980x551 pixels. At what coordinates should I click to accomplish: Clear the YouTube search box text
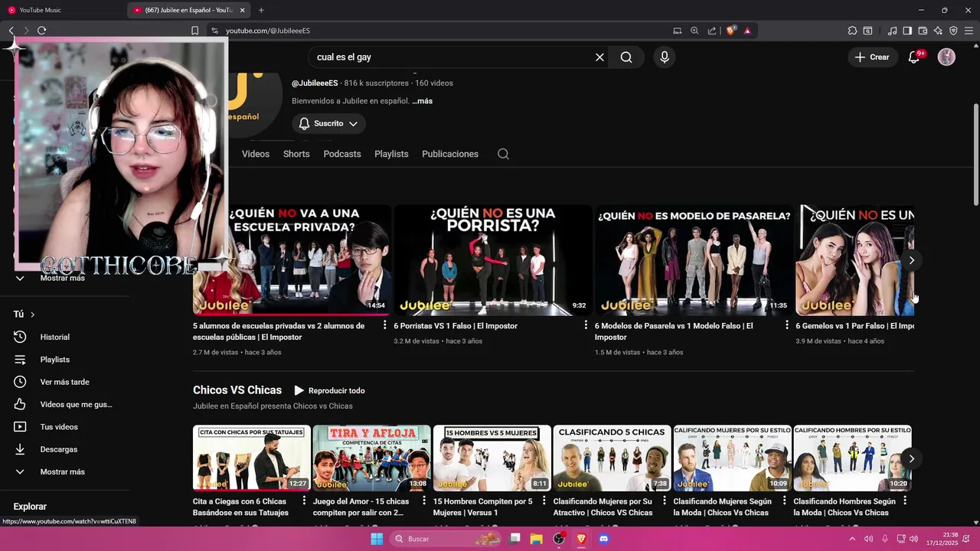click(x=599, y=57)
